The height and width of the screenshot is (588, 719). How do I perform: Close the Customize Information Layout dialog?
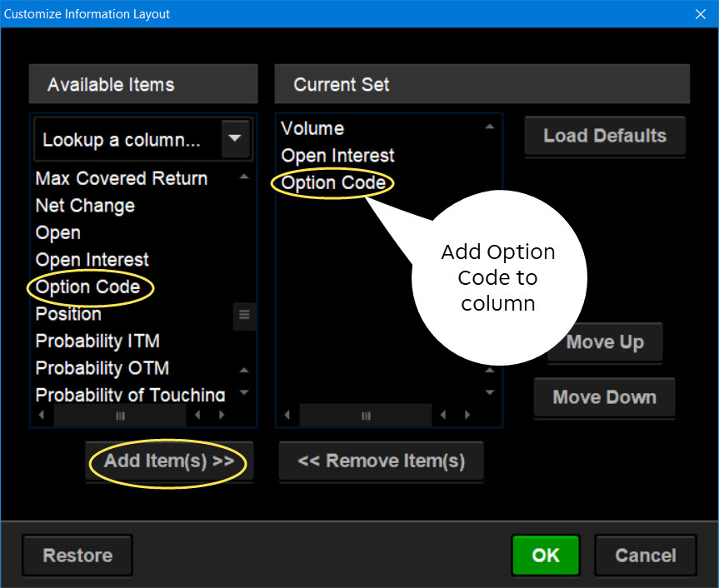tap(700, 13)
